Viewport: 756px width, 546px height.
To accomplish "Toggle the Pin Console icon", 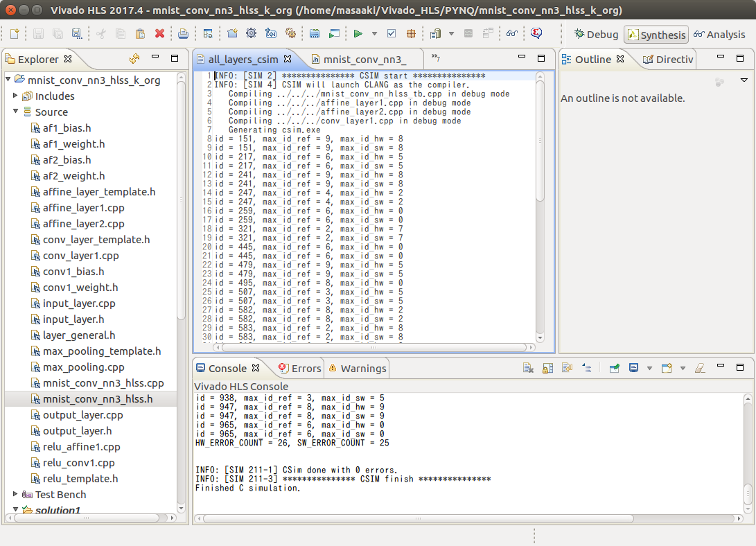I will (x=614, y=368).
